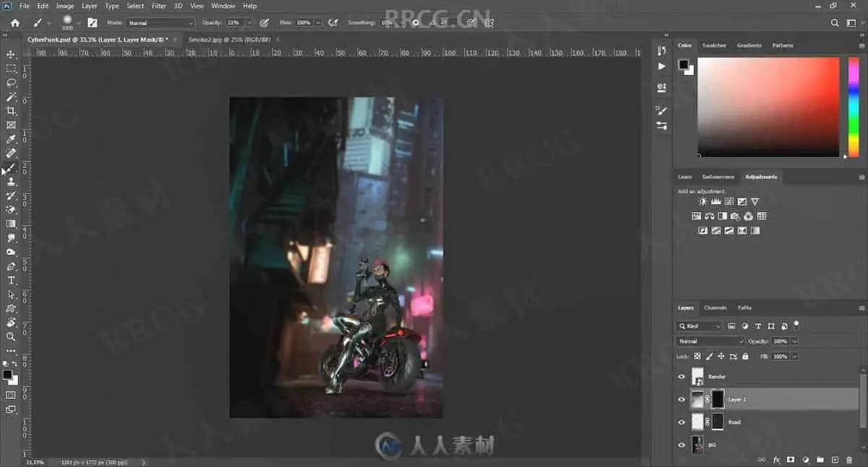This screenshot has height=467, width=868.
Task: Open the Filter menu
Action: [x=159, y=6]
